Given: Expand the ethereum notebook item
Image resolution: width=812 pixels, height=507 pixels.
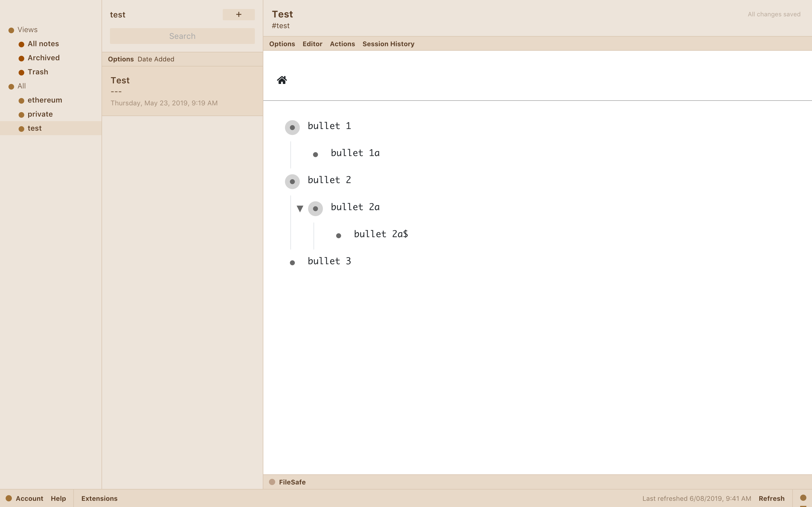Looking at the screenshot, I should [45, 99].
